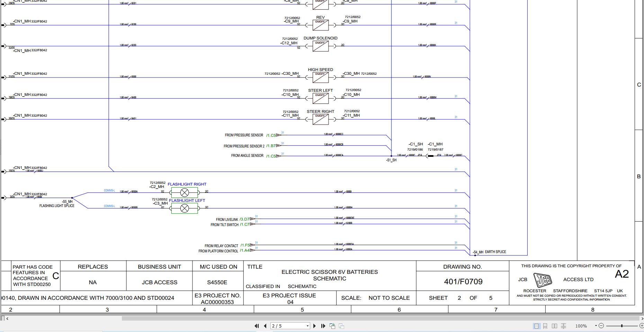Click the right scroll arrow of horizontal scrollbar
The image size is (644, 332).
(642, 318)
